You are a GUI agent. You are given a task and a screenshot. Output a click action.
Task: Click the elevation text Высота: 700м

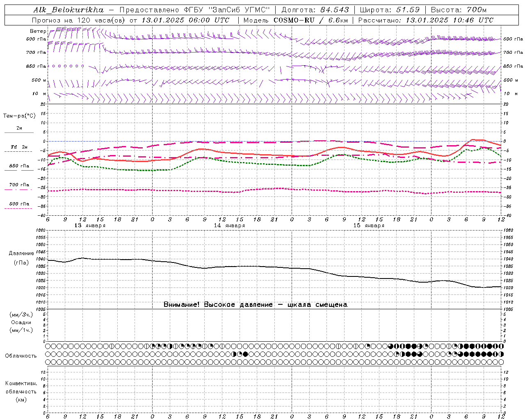pyautogui.click(x=459, y=10)
